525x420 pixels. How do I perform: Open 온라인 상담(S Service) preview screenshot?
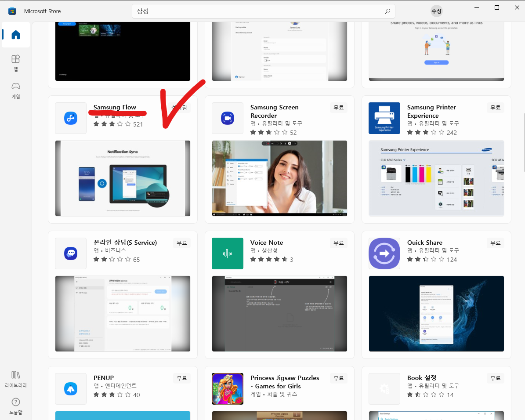click(123, 314)
